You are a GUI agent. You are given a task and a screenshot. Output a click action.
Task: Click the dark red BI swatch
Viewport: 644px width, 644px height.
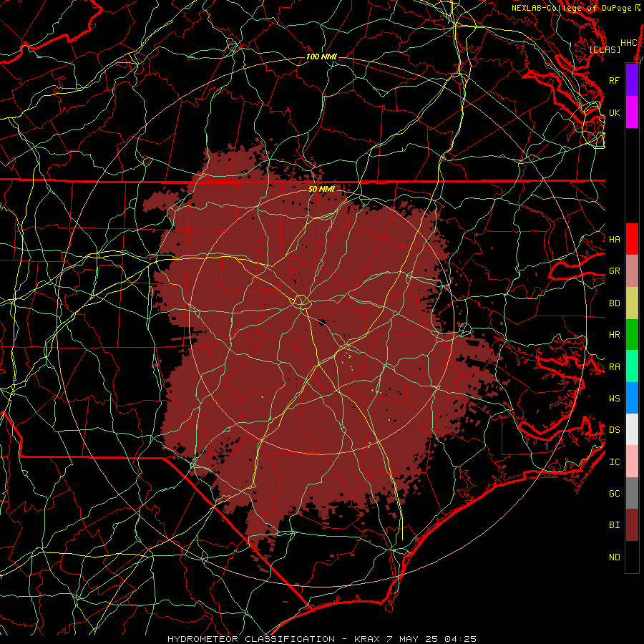[632, 525]
